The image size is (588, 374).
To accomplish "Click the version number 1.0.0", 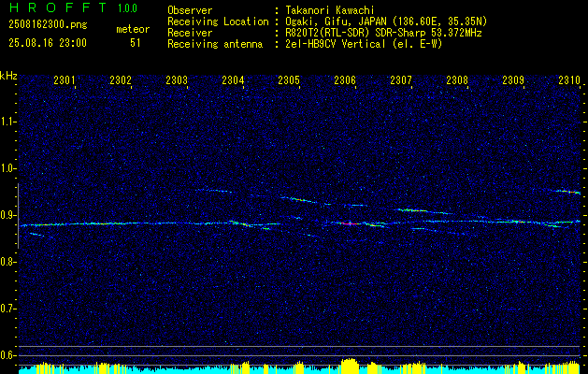I will coord(127,8).
